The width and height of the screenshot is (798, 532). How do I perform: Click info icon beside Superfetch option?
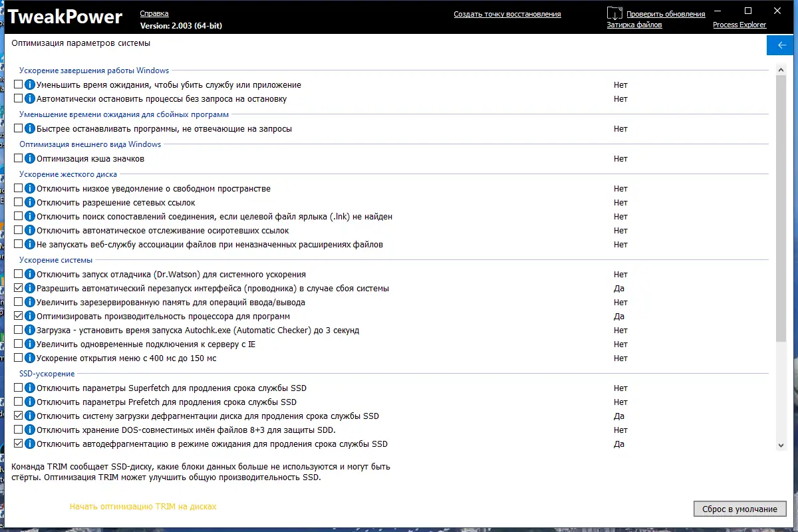click(29, 388)
